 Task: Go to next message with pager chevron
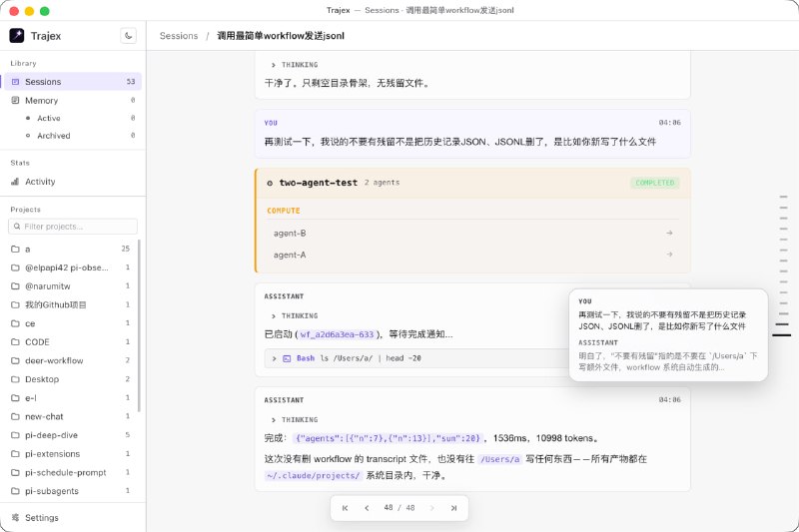click(432, 508)
